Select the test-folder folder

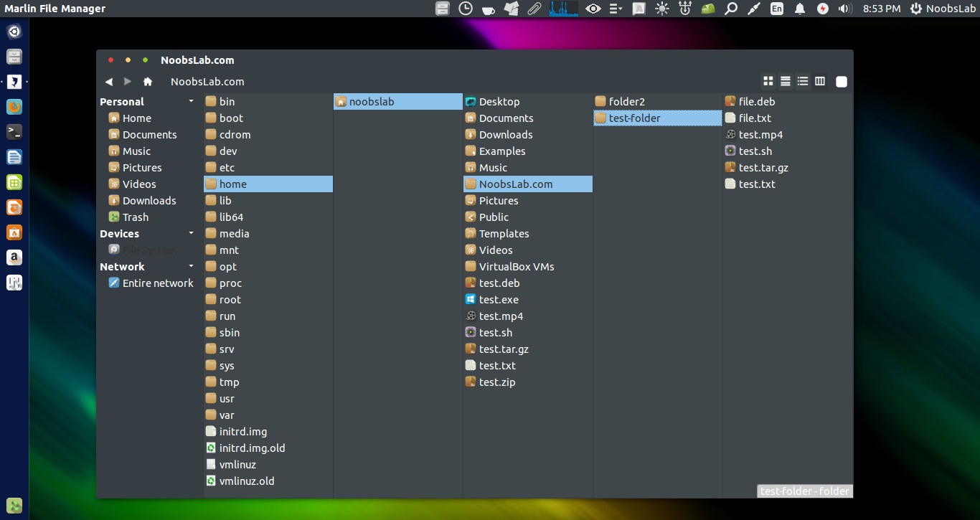(x=658, y=118)
